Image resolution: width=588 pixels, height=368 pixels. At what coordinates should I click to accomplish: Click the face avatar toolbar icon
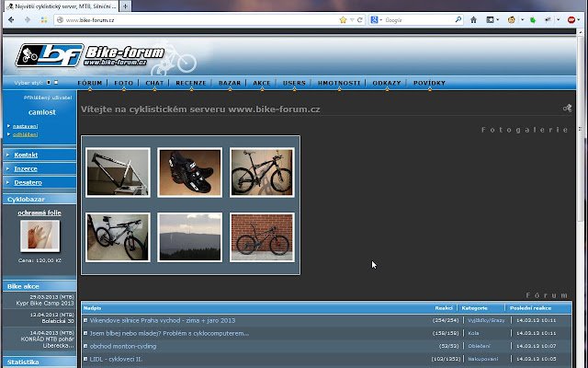point(511,20)
